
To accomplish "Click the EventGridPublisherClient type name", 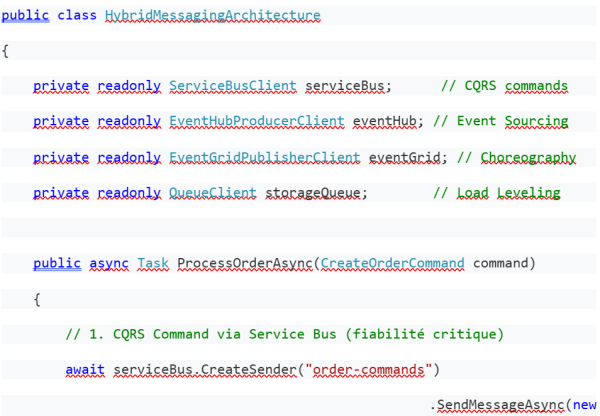I will pyautogui.click(x=267, y=157).
